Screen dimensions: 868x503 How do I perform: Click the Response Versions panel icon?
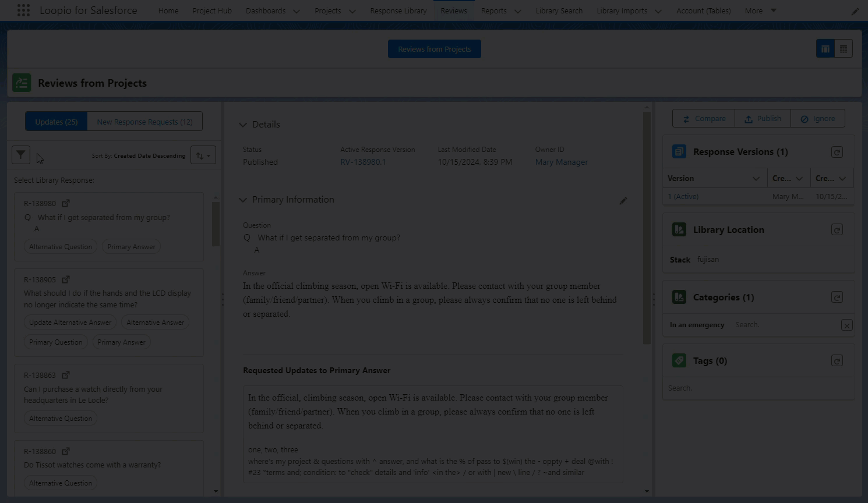[x=679, y=151]
